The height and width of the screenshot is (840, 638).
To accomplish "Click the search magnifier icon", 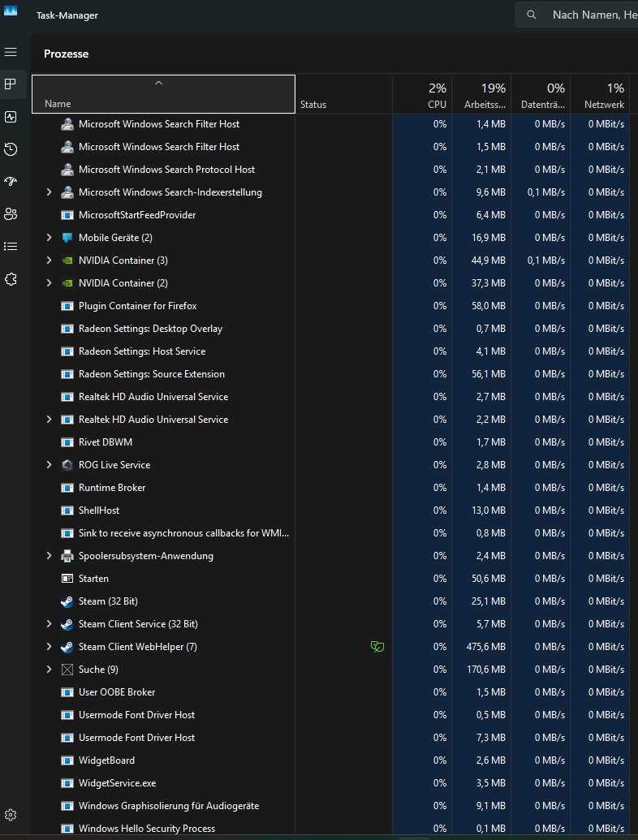I will click(532, 15).
